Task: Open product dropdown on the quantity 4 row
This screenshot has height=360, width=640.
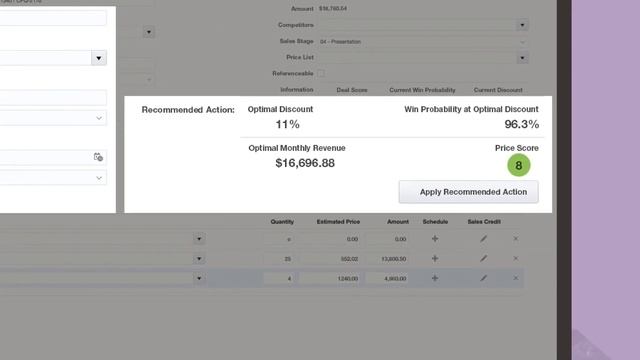Action: coord(199,278)
